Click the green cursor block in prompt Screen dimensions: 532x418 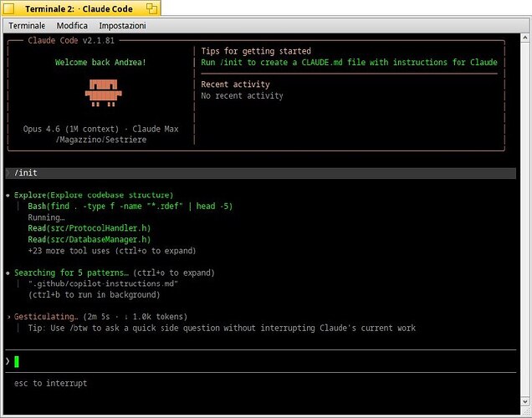point(17,361)
